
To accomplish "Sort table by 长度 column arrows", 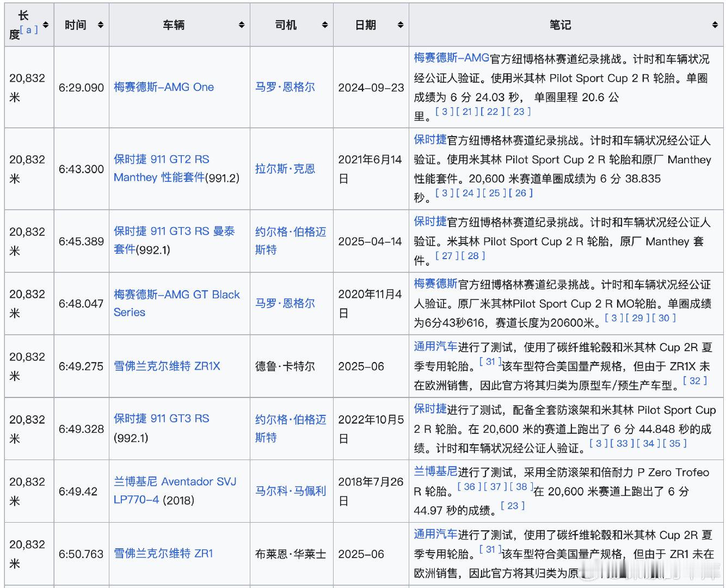I will click(46, 25).
